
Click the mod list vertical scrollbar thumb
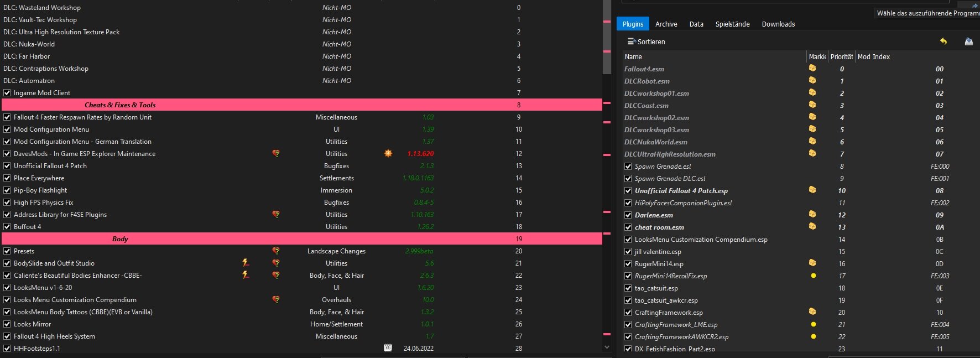(x=607, y=37)
